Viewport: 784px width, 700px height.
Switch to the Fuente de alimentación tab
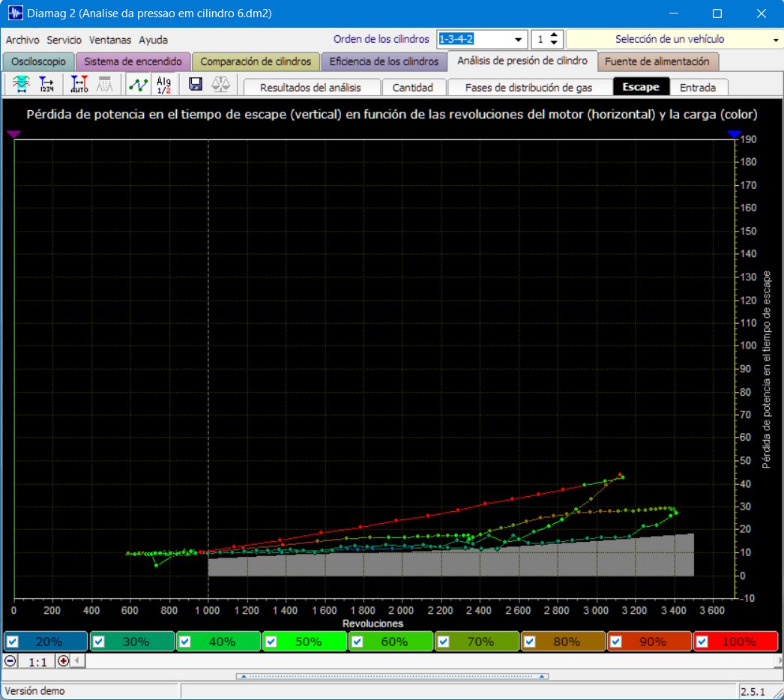[657, 61]
